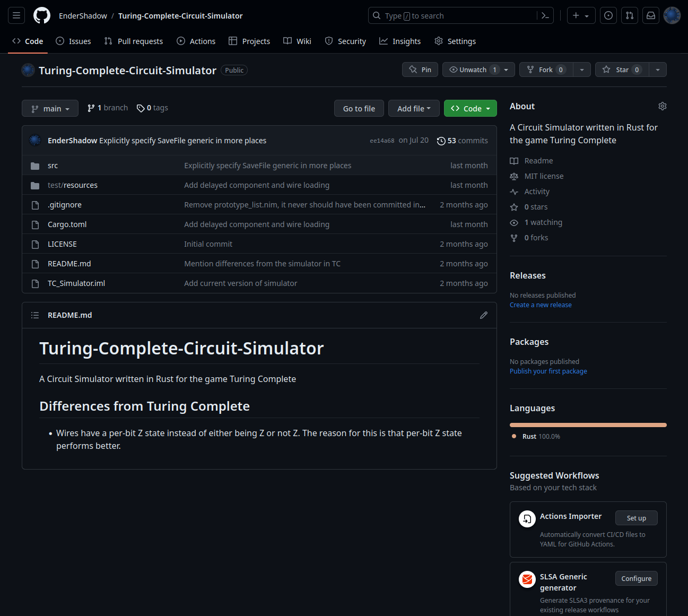Click the Rust language bar
This screenshot has width=688, height=616.
(588, 425)
